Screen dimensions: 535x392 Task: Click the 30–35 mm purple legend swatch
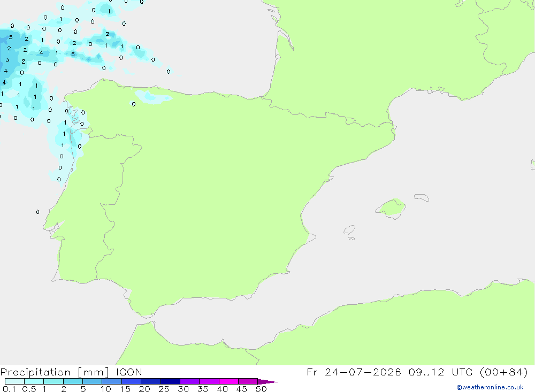click(190, 381)
